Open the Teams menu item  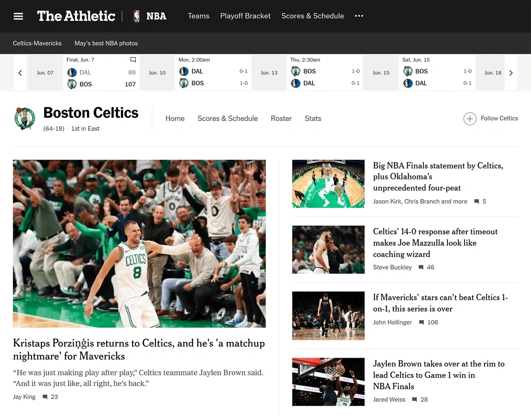pos(199,16)
